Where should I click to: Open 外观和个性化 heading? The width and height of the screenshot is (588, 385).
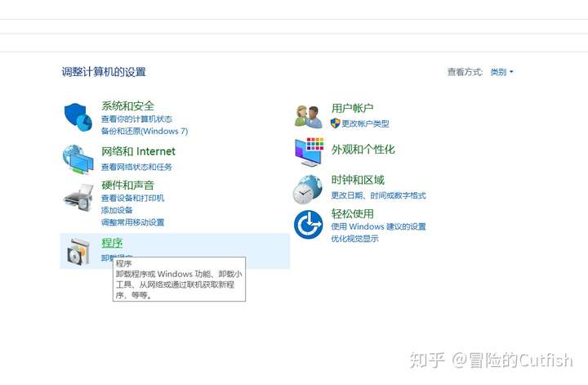pos(363,150)
